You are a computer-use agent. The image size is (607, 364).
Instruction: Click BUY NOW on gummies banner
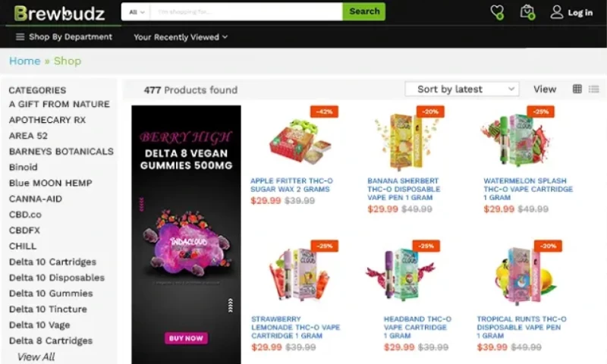[186, 338]
